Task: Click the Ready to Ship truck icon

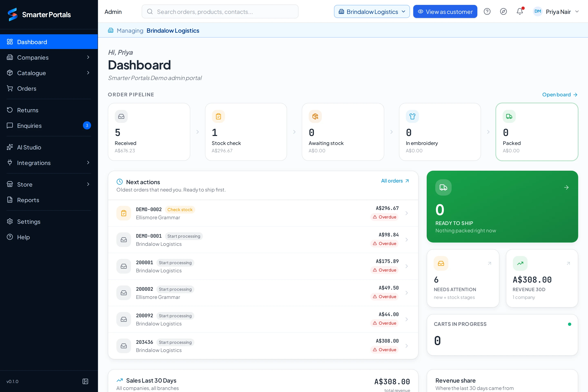Action: [x=443, y=187]
